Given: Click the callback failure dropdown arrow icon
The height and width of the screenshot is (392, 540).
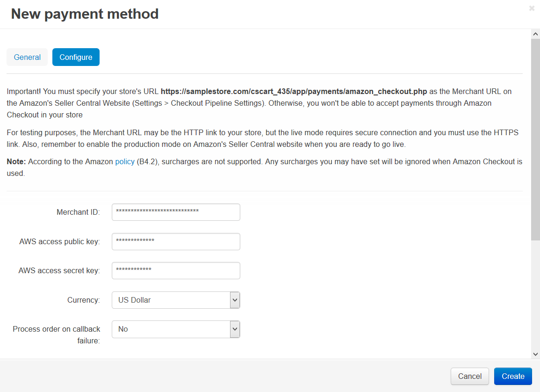Looking at the screenshot, I should tap(235, 329).
